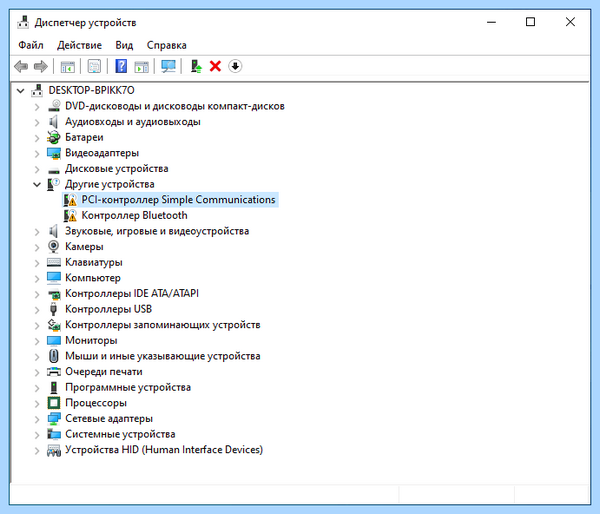The width and height of the screenshot is (600, 514).
Task: Show or hide the action pane icon
Action: pos(142,67)
